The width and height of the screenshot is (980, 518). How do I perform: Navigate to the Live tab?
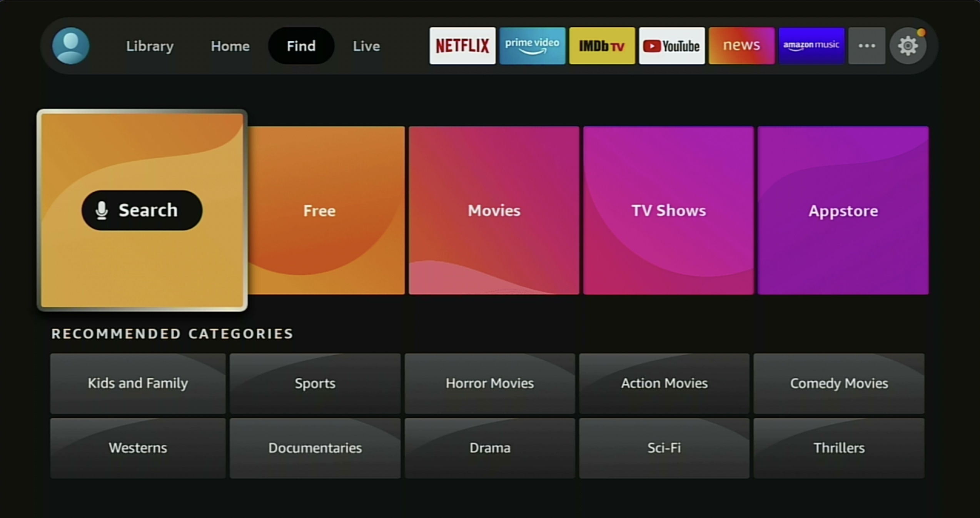(367, 46)
